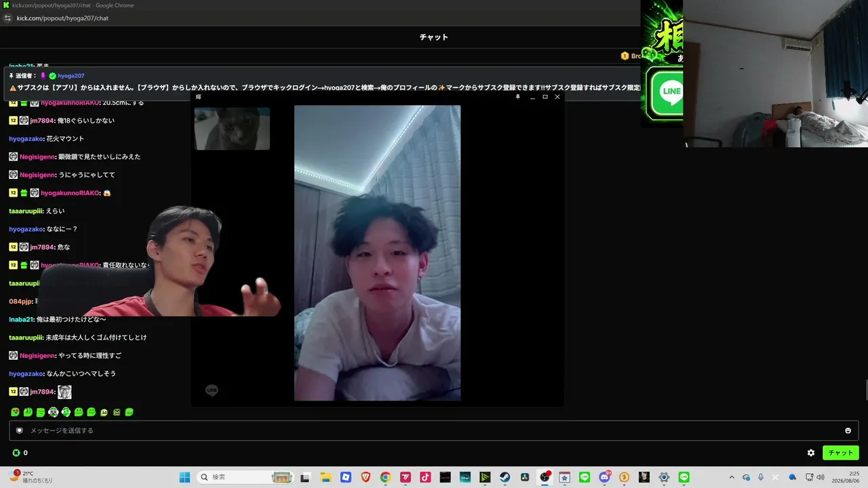Click the 未成年は大人しくゴム付けてしとけ message
Viewport: 868px width, 488px height.
(x=96, y=338)
